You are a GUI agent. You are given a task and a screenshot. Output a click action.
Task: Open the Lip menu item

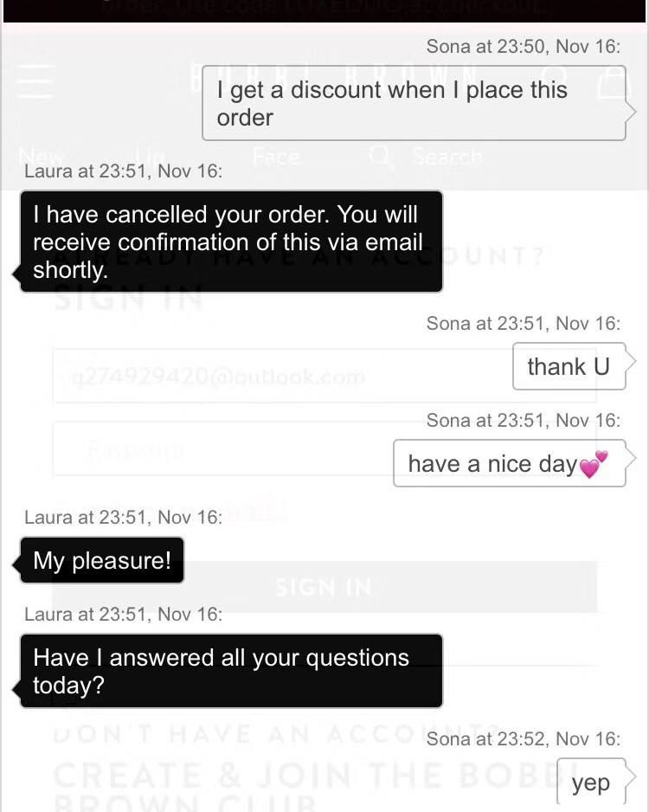tap(150, 158)
